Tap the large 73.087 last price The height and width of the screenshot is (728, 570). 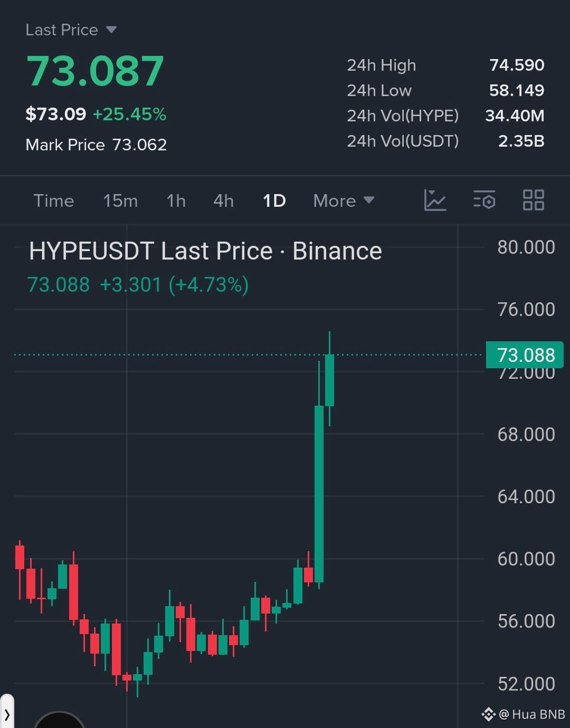[x=95, y=71]
